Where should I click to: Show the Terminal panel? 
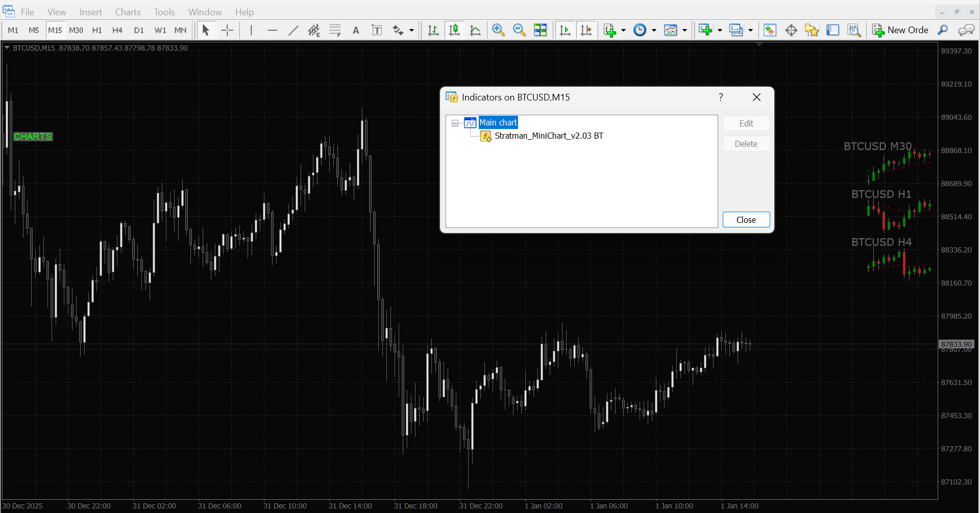pos(832,30)
